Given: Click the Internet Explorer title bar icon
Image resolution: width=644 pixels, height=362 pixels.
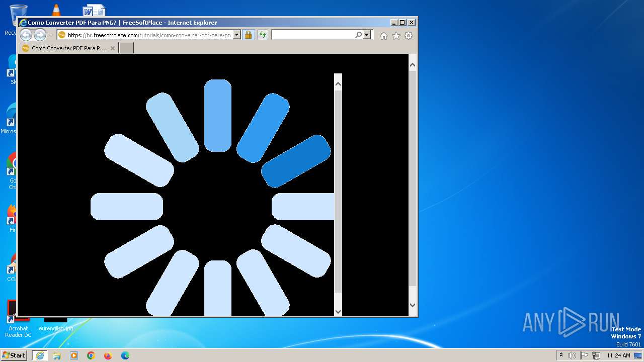Looking at the screenshot, I should point(23,23).
